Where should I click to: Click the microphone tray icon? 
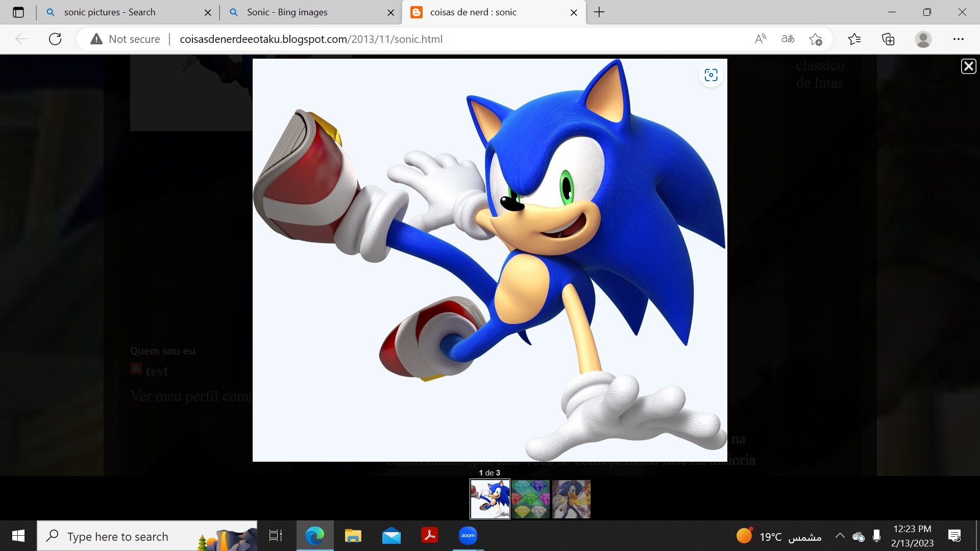pos(877,536)
